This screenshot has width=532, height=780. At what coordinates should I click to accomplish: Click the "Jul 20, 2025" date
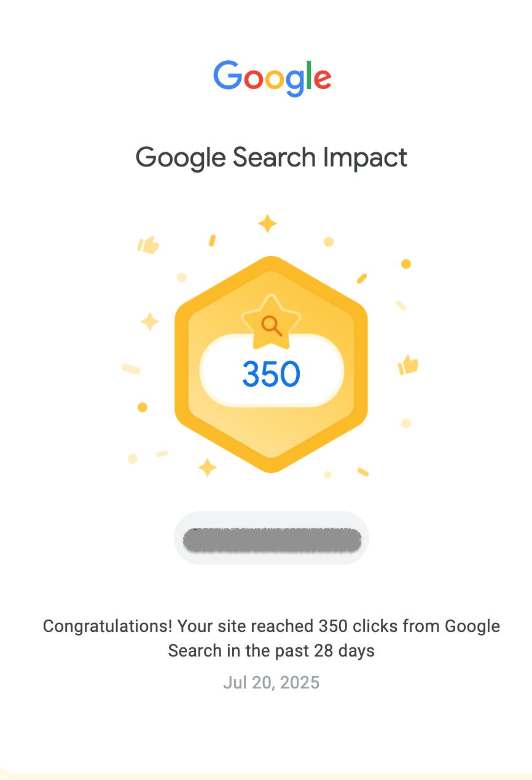click(x=271, y=683)
